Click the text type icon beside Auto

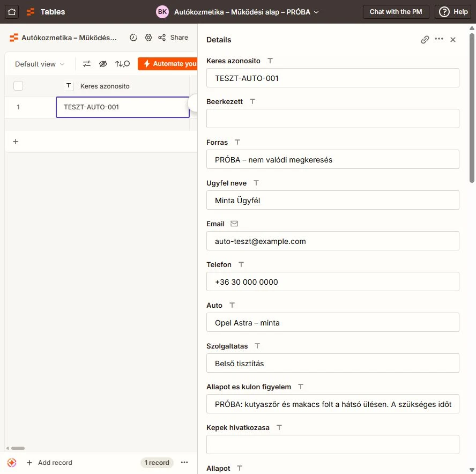pyautogui.click(x=232, y=305)
